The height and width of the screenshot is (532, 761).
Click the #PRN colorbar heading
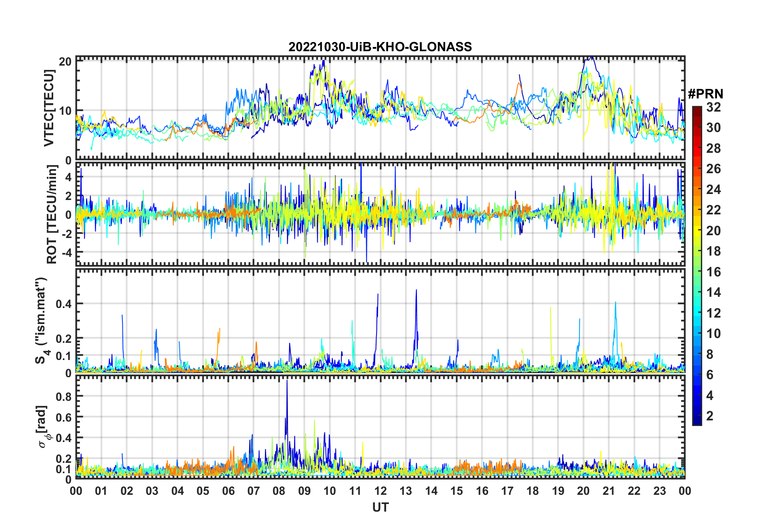(x=706, y=94)
